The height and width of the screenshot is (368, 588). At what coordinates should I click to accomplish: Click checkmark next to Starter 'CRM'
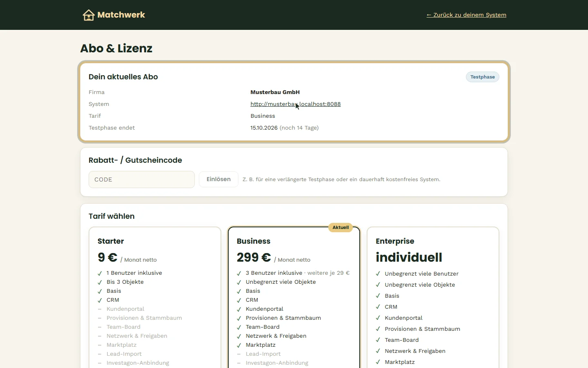(x=100, y=300)
